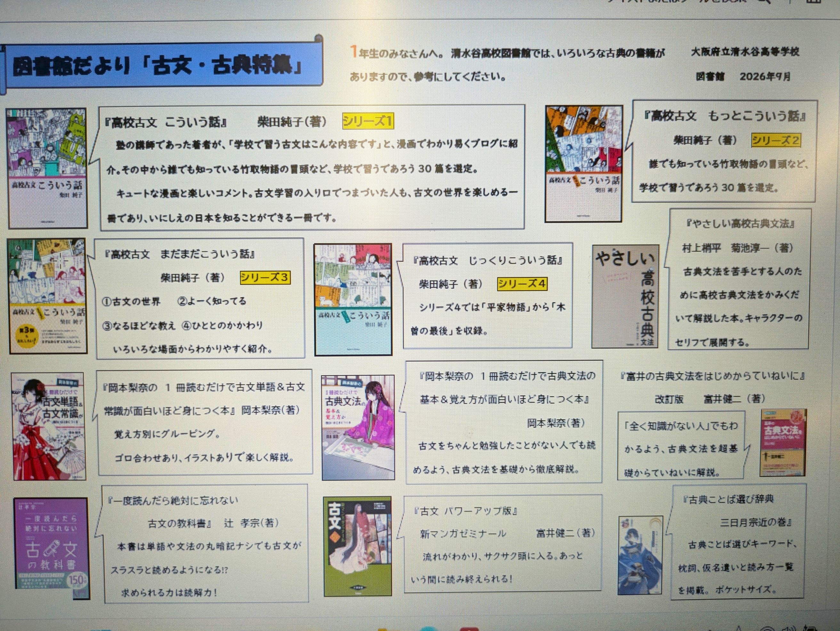Click the title 『古文 パワーアップ版』
Screen dimensions: 840x631
pos(466,511)
